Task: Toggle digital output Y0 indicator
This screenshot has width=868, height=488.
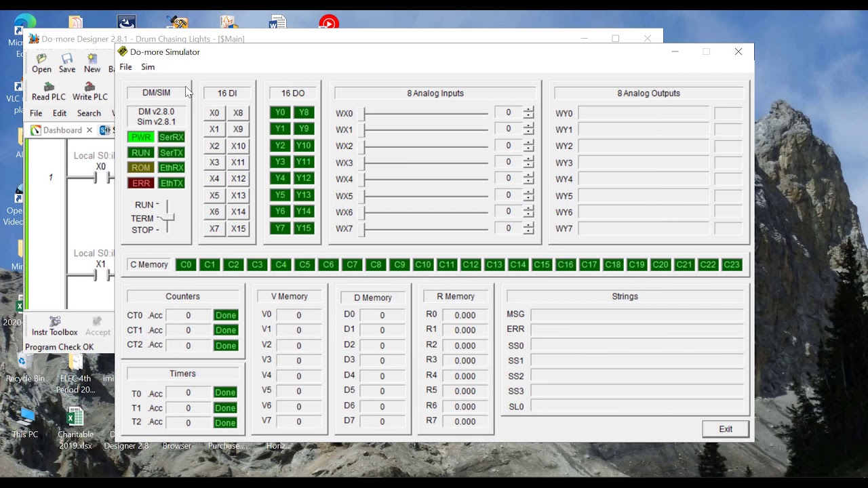Action: point(280,113)
